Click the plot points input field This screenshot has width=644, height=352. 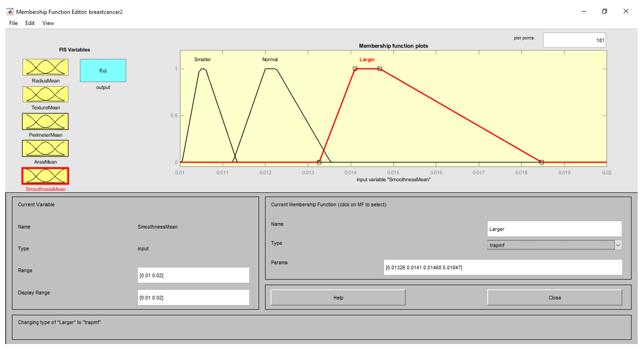(x=574, y=40)
